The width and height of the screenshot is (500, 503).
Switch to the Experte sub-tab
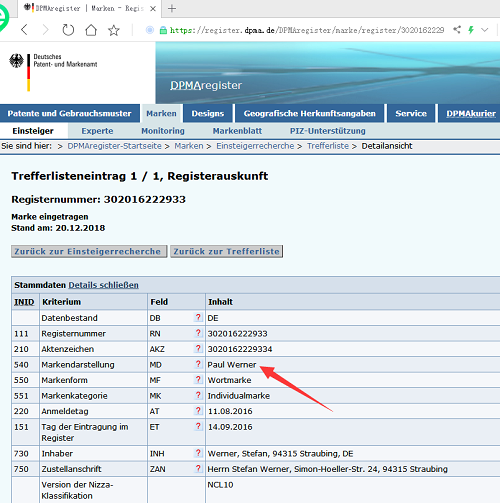(x=97, y=131)
